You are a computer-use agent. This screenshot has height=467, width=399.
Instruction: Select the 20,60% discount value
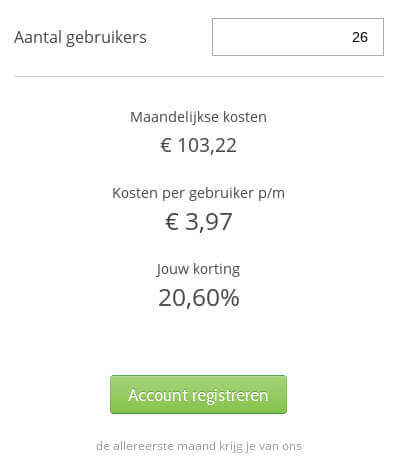pyautogui.click(x=199, y=298)
